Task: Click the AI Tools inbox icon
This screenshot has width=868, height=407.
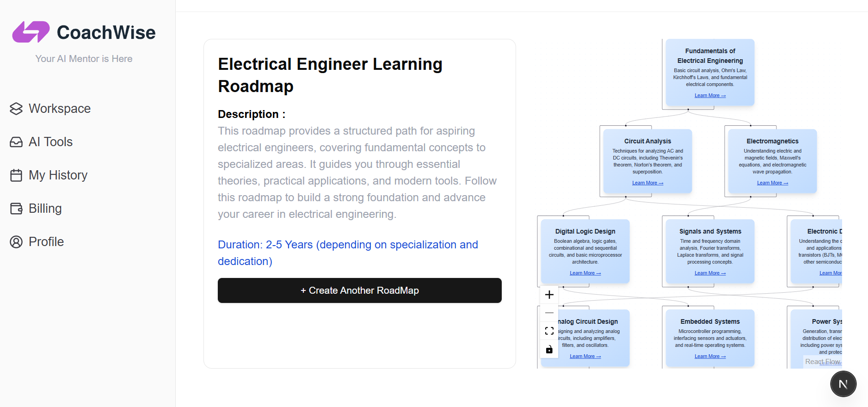Action: click(16, 142)
